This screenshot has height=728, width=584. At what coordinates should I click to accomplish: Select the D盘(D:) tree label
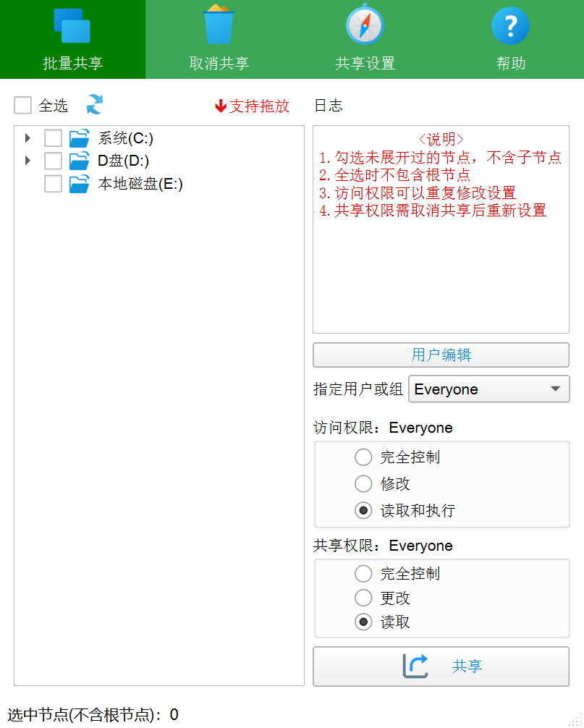123,161
